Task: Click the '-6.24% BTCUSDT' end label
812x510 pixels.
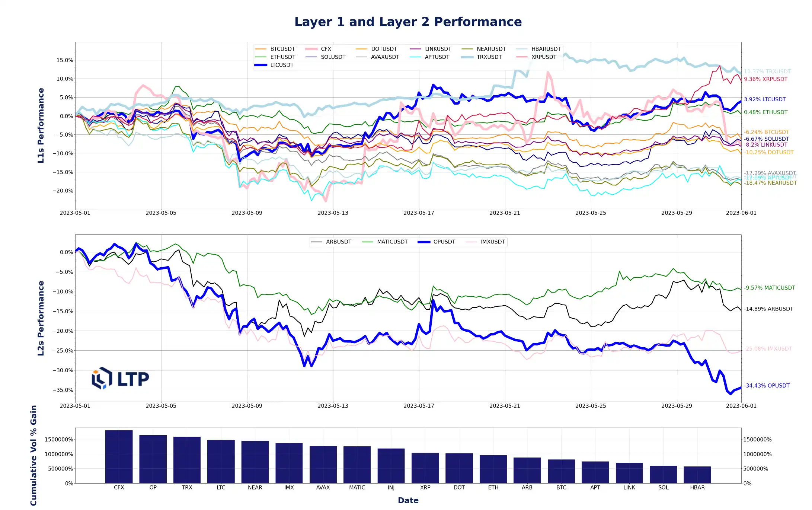Action: 767,132
